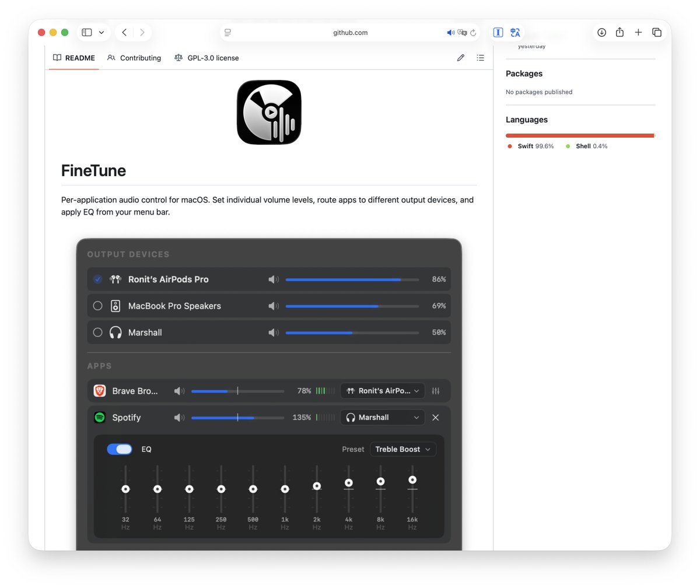Open the Treble Boost preset dropdown
The width and height of the screenshot is (700, 588).
point(403,449)
